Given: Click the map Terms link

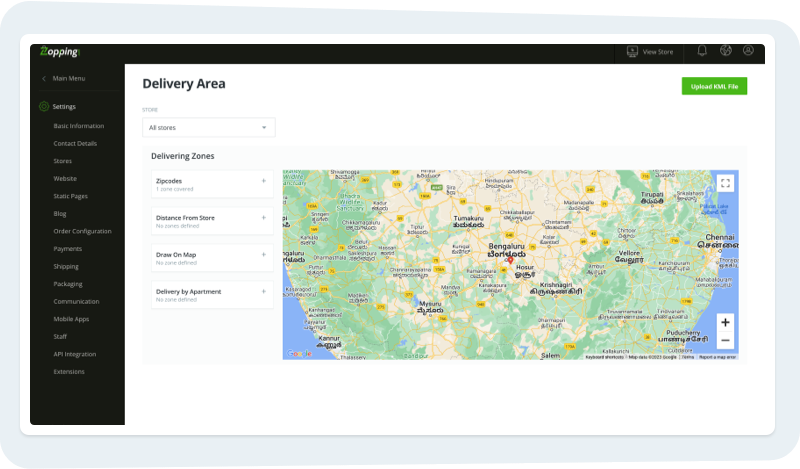Looking at the screenshot, I should coord(688,357).
